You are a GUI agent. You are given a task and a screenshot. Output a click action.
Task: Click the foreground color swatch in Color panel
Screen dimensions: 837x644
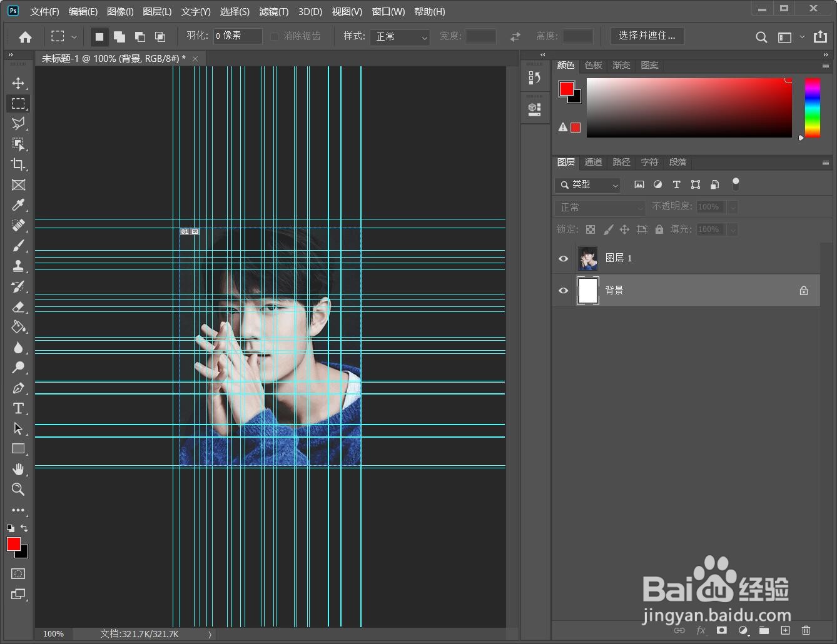pyautogui.click(x=566, y=89)
